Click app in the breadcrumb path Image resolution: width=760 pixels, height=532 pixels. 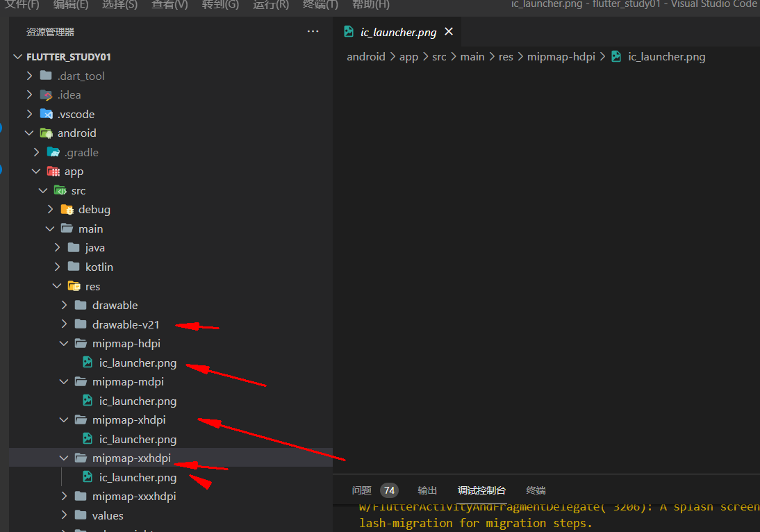(x=408, y=57)
